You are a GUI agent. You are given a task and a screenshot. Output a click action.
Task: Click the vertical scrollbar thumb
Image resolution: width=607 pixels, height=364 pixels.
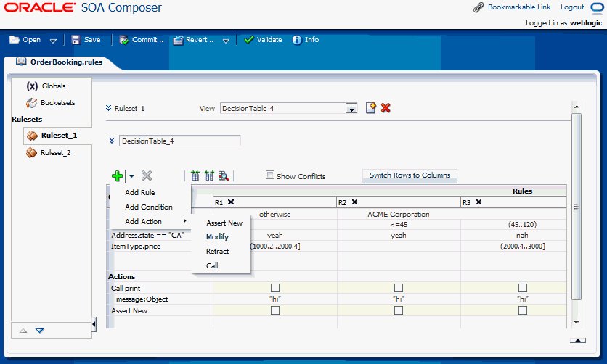(577, 207)
